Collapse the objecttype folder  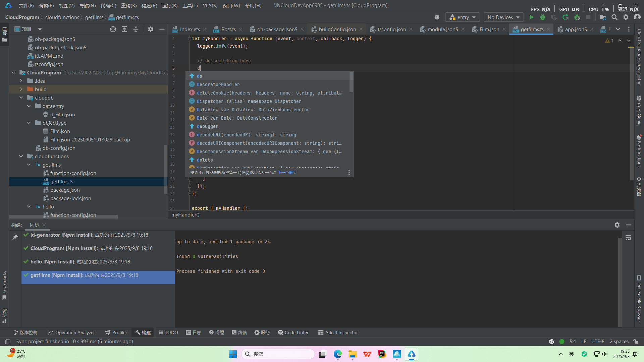click(x=29, y=123)
